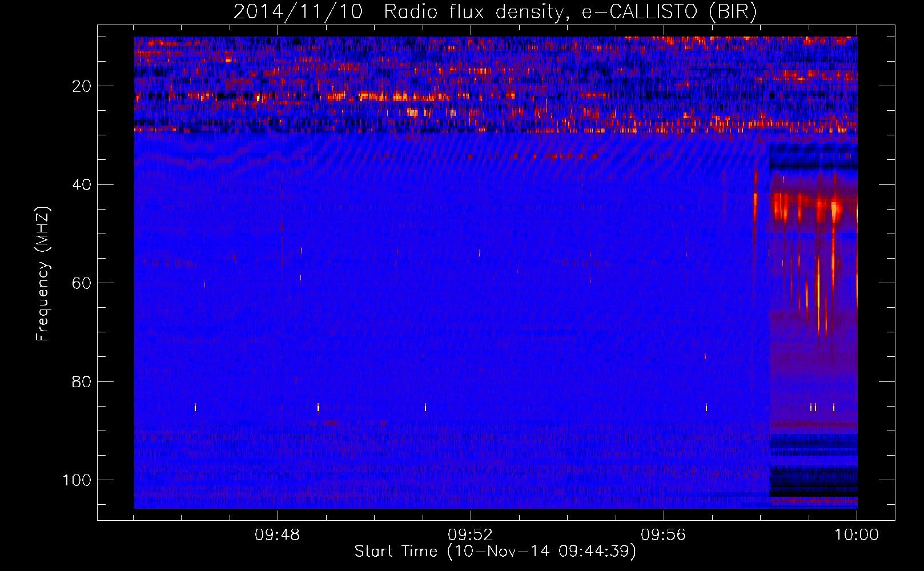The width and height of the screenshot is (924, 571).
Task: Click the 40 frequency tick label
Action: [82, 185]
